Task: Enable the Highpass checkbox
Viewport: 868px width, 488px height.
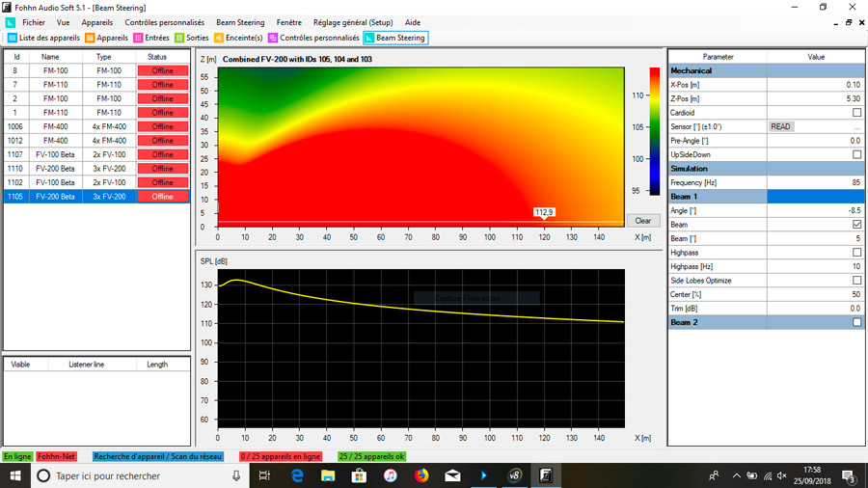Action: coord(857,253)
